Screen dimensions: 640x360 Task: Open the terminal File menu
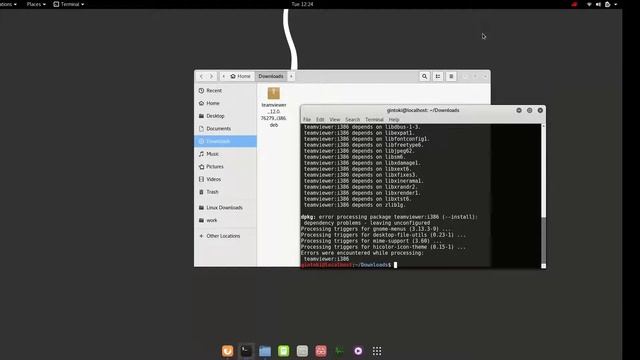pos(307,120)
